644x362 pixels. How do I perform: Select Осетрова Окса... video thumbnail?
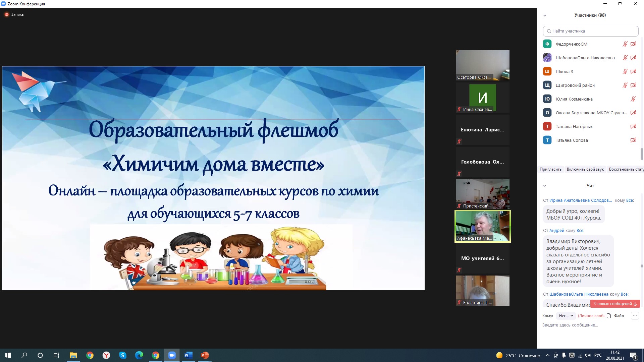point(482,65)
